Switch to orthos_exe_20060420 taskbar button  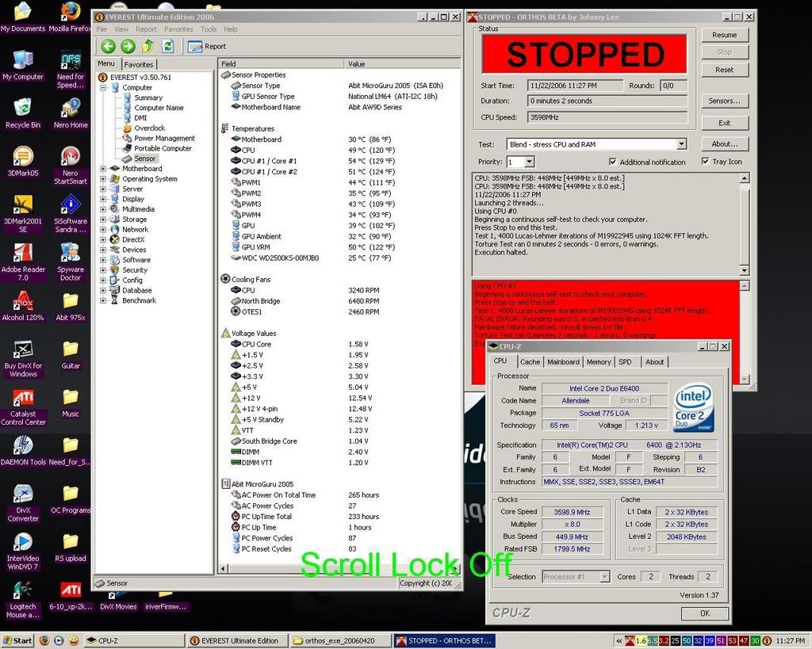[x=339, y=641]
